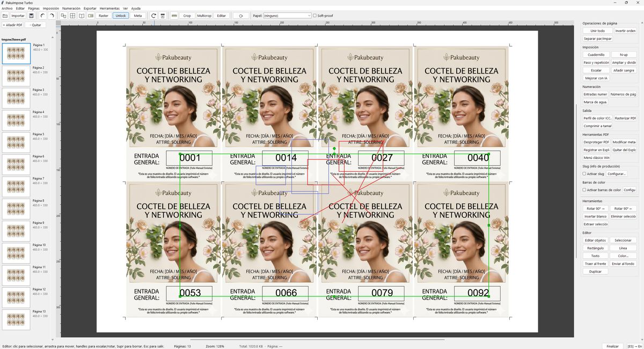The height and width of the screenshot is (349, 644).
Task: Click the Rectángulo editor button
Action: click(595, 248)
